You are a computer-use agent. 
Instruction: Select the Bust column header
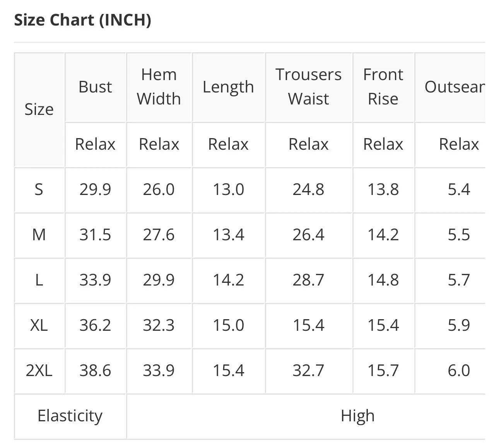[95, 87]
